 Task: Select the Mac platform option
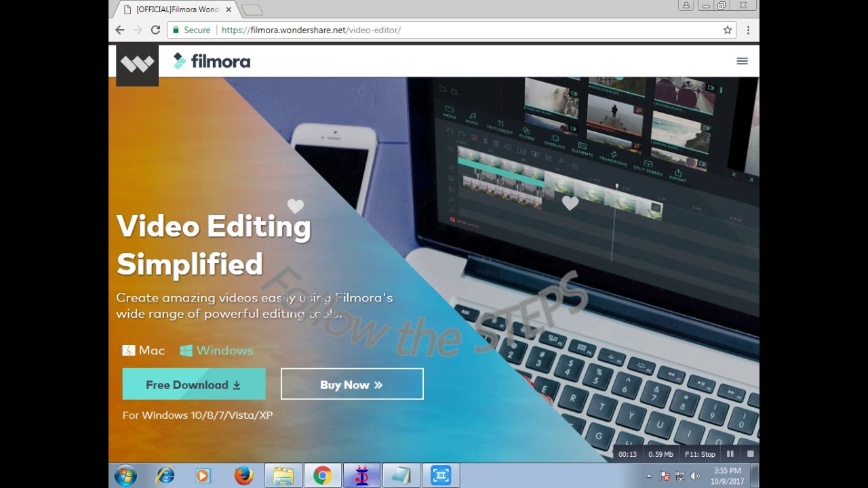(x=143, y=350)
